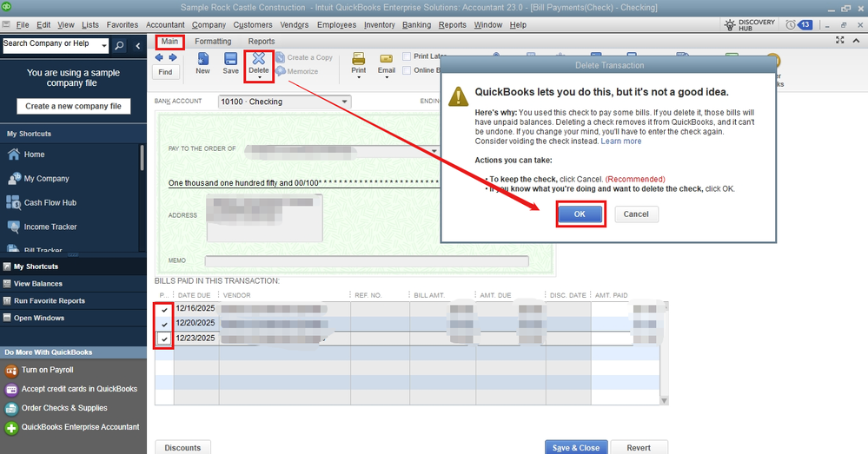Viewport: 868px width, 454px height.
Task: Click the Search Company or Help field
Action: pyautogui.click(x=51, y=46)
